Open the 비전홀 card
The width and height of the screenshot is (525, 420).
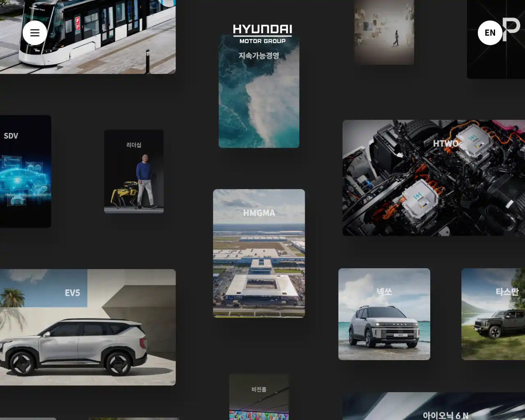coord(259,397)
